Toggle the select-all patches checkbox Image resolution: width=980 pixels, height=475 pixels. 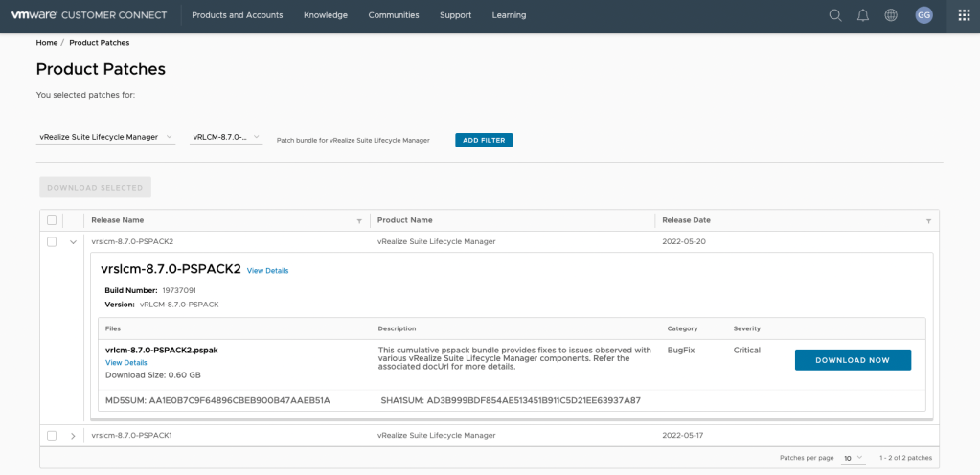(x=52, y=220)
